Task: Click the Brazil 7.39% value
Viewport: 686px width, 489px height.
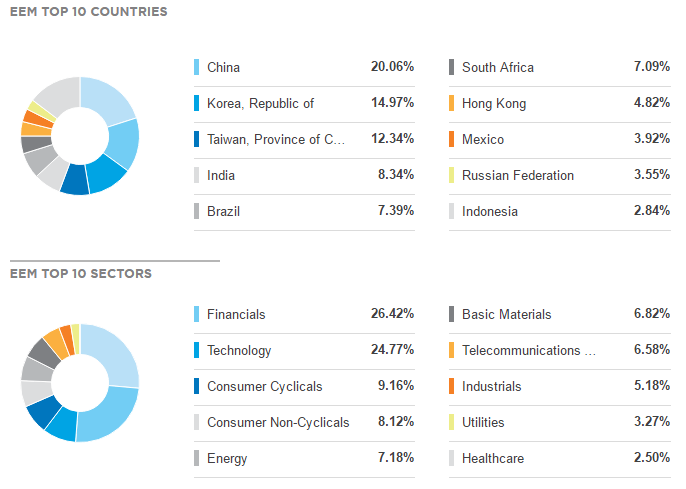Action: click(x=392, y=211)
